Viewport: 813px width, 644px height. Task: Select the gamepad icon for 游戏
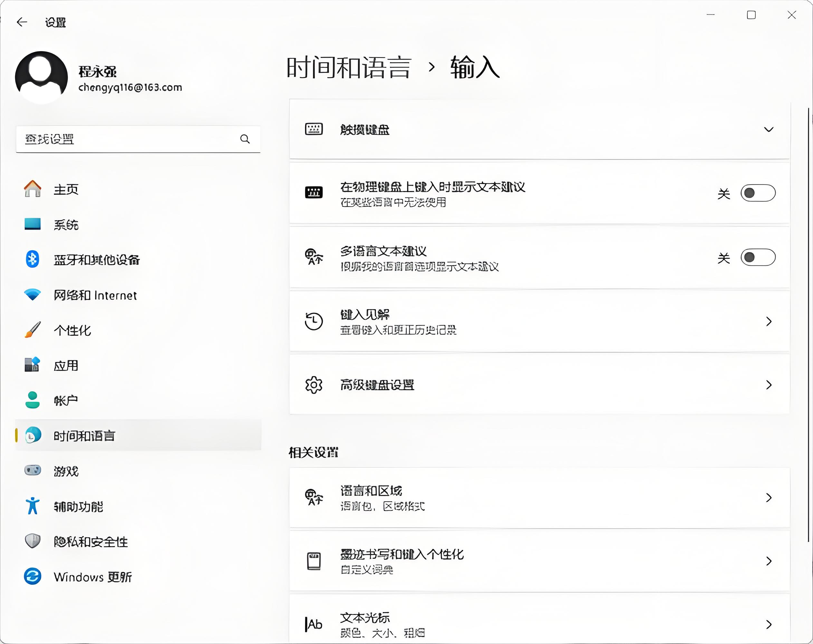(33, 470)
